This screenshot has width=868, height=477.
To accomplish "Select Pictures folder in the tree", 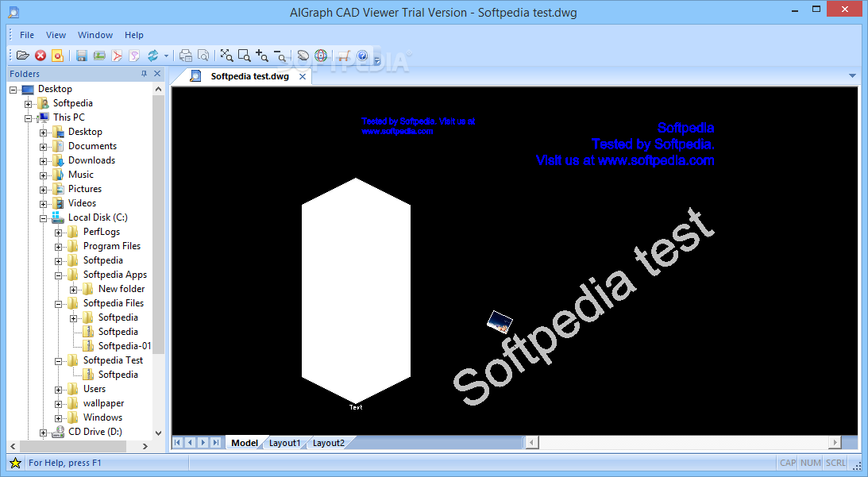I will 85,189.
